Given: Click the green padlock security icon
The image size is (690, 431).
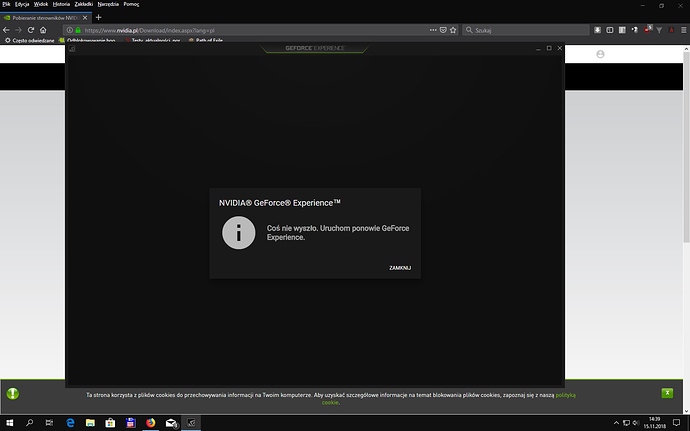Looking at the screenshot, I should pyautogui.click(x=78, y=30).
